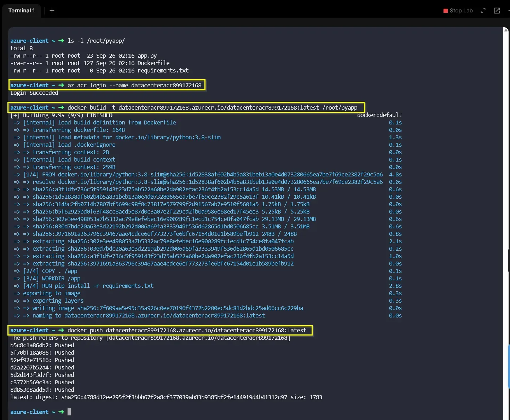The height and width of the screenshot is (420, 510).
Task: Click the '4.8s' timing value
Action: 395,174
